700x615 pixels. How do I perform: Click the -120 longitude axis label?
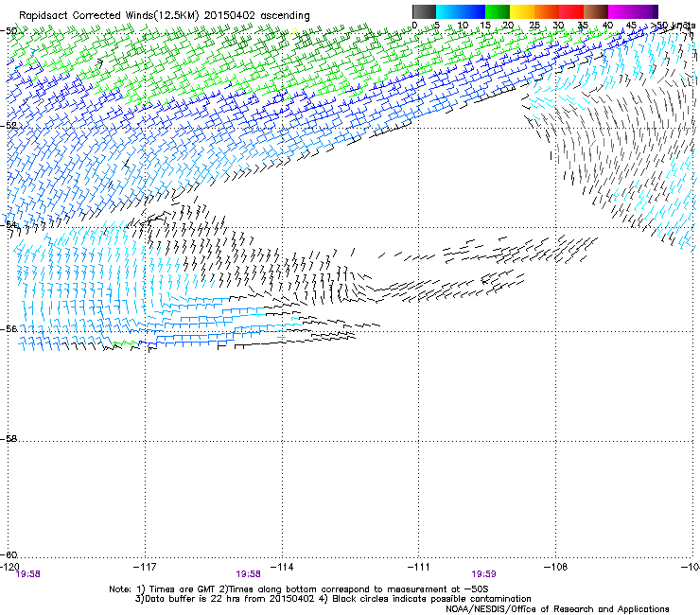coord(9,567)
